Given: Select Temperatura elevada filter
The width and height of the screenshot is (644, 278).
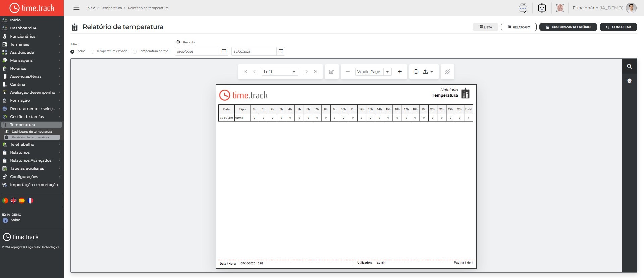Looking at the screenshot, I should click(x=92, y=51).
